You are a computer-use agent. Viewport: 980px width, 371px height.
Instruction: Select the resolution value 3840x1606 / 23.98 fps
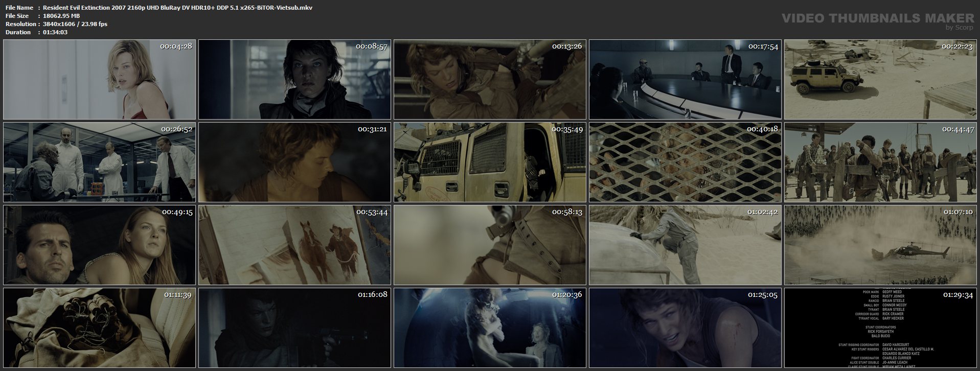pyautogui.click(x=75, y=24)
